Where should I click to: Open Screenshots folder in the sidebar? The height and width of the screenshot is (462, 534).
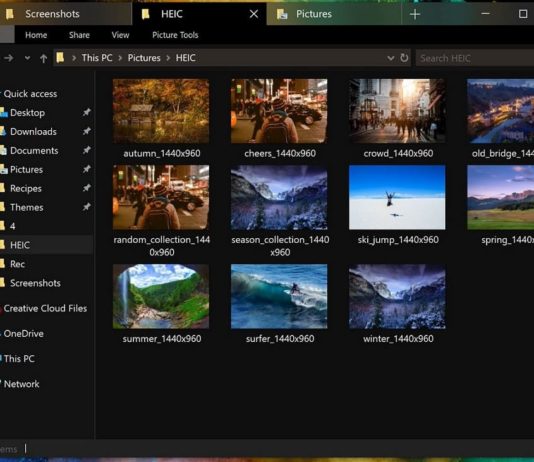pos(35,283)
